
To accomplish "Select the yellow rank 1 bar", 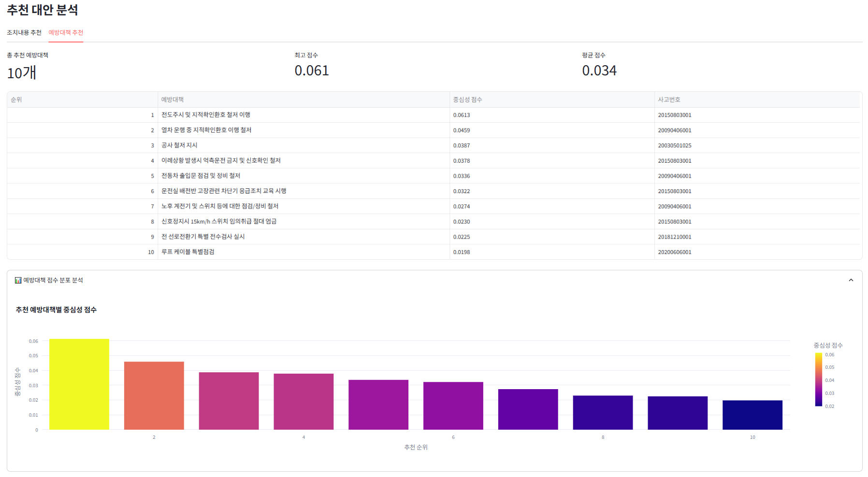I will click(79, 384).
